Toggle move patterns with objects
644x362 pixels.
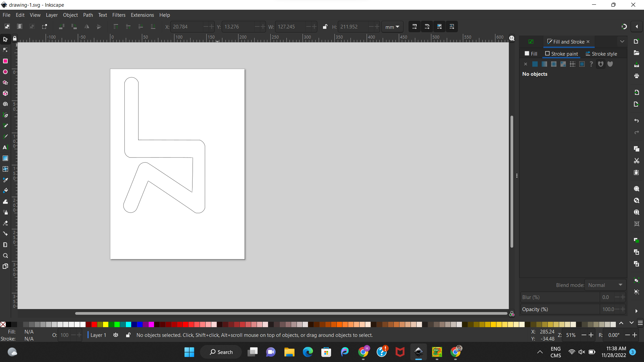pos(452,26)
